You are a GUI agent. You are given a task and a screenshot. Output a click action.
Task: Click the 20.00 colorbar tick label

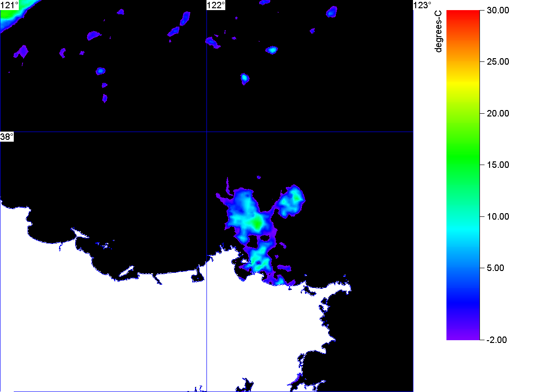[498, 114]
